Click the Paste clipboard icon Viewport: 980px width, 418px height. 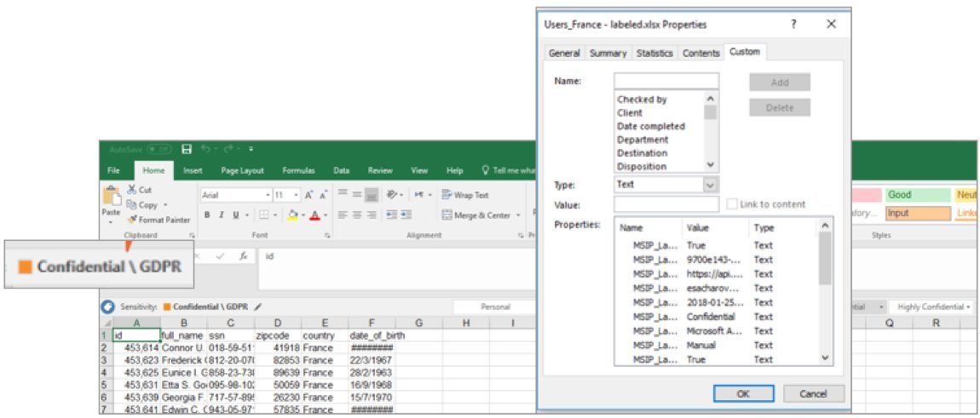coord(111,198)
